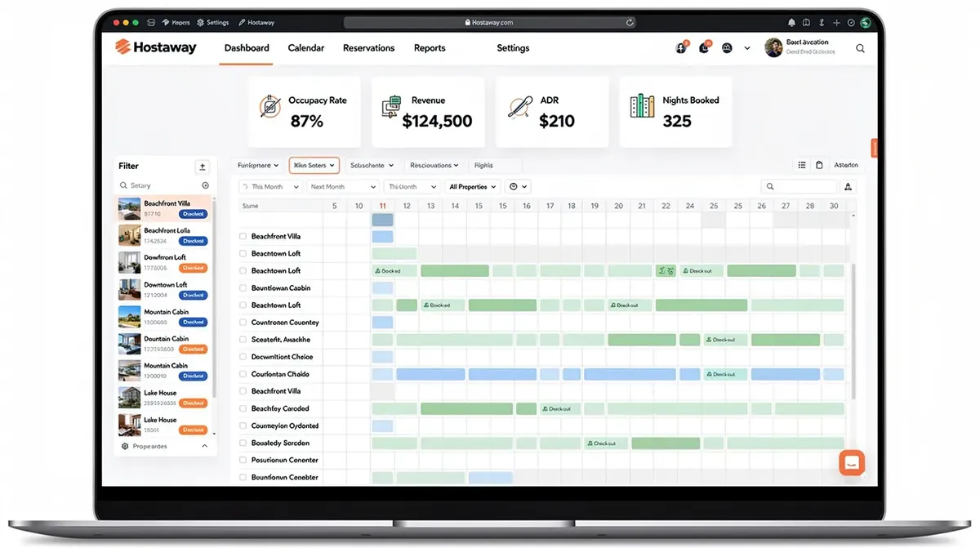This screenshot has width=980, height=548.
Task: Tick checkbox for Courlontan Chaido row
Action: (243, 373)
